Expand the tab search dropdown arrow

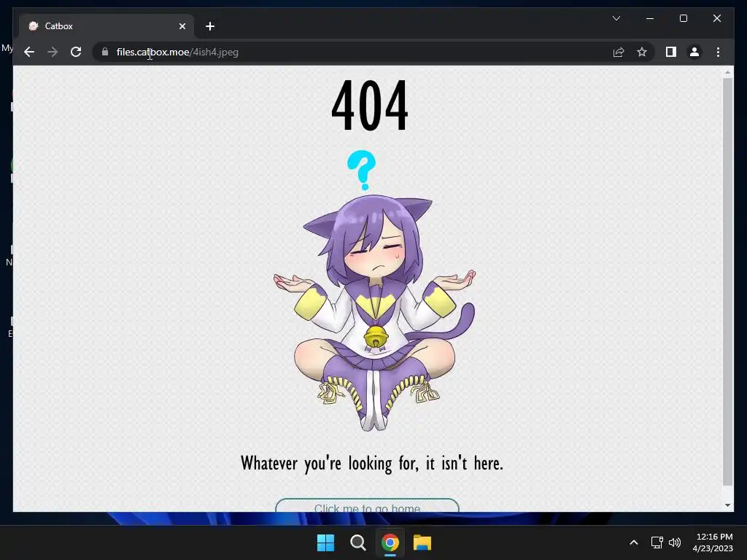point(616,18)
